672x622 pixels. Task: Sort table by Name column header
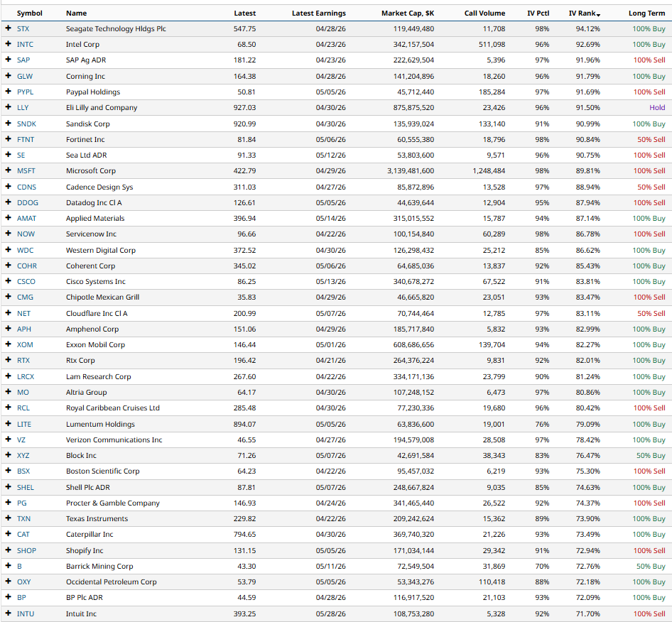(76, 13)
